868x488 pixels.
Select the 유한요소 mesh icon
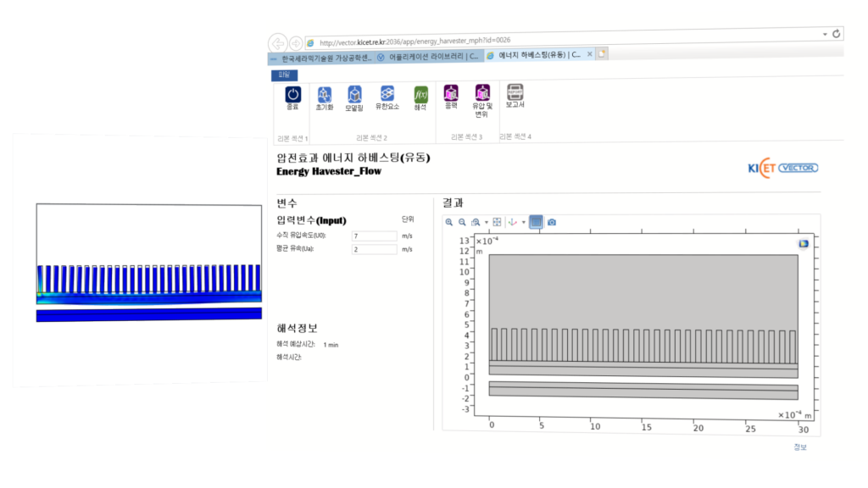coord(387,94)
